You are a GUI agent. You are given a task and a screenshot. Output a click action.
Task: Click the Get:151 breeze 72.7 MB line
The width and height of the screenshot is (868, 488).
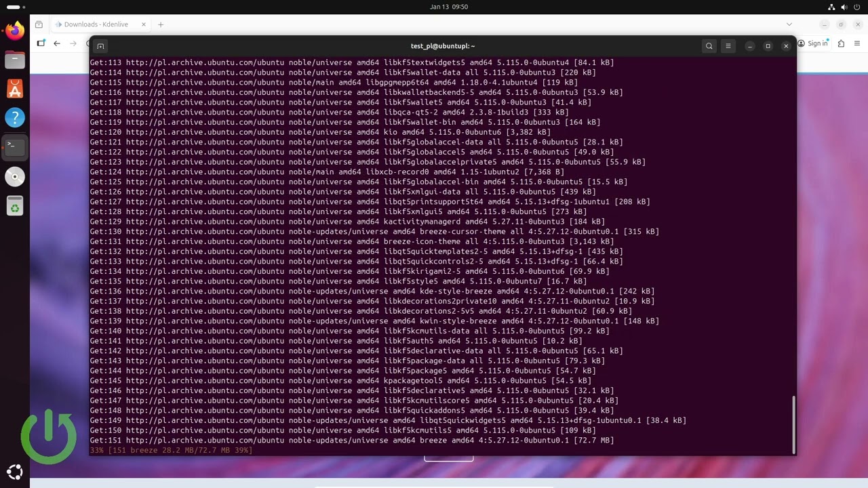[x=352, y=441]
